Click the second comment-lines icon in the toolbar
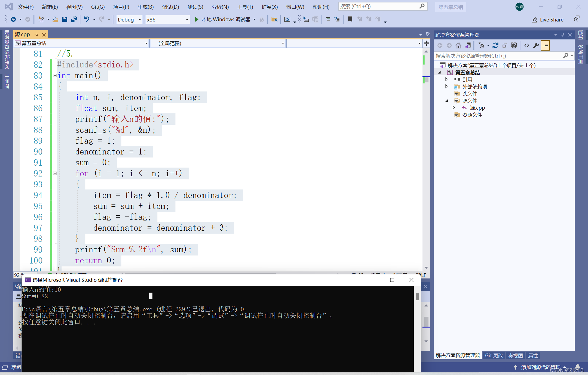588x375 pixels. point(337,19)
